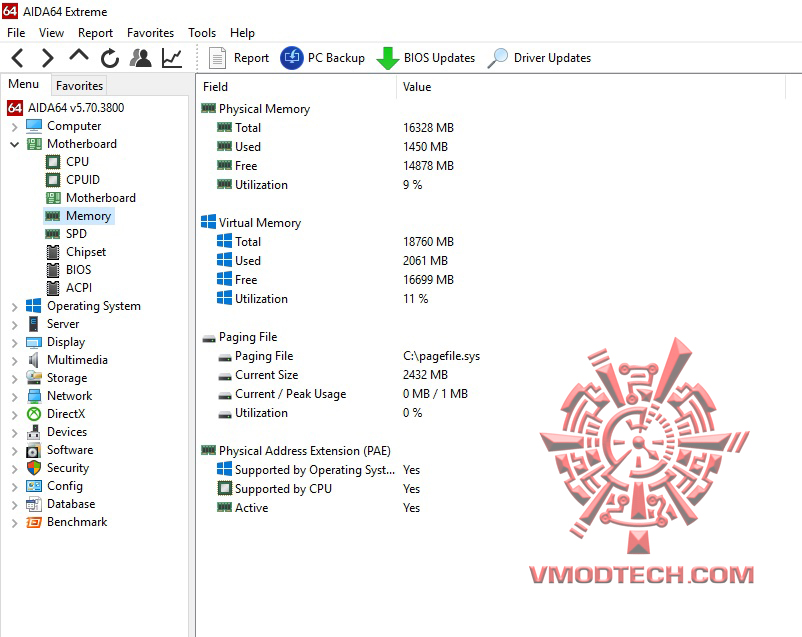
Task: Check for BIOS Updates in the toolbar
Action: [426, 58]
